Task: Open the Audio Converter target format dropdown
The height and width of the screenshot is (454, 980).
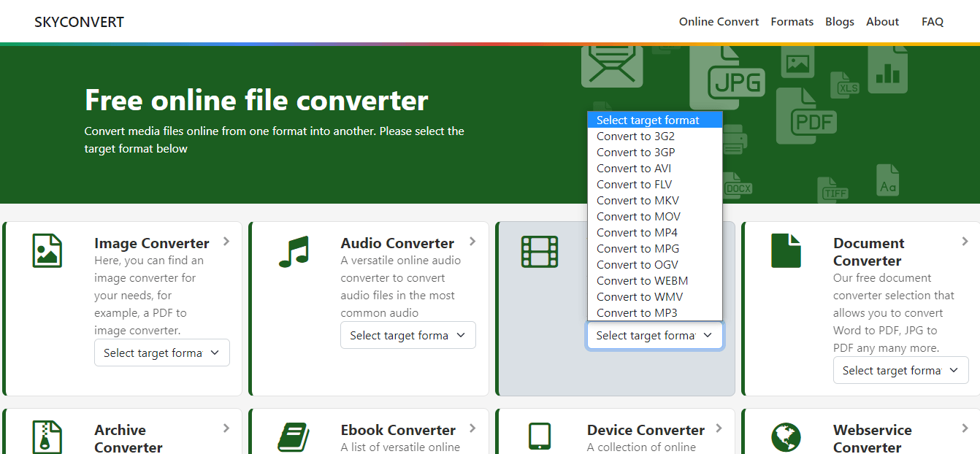Action: [408, 335]
